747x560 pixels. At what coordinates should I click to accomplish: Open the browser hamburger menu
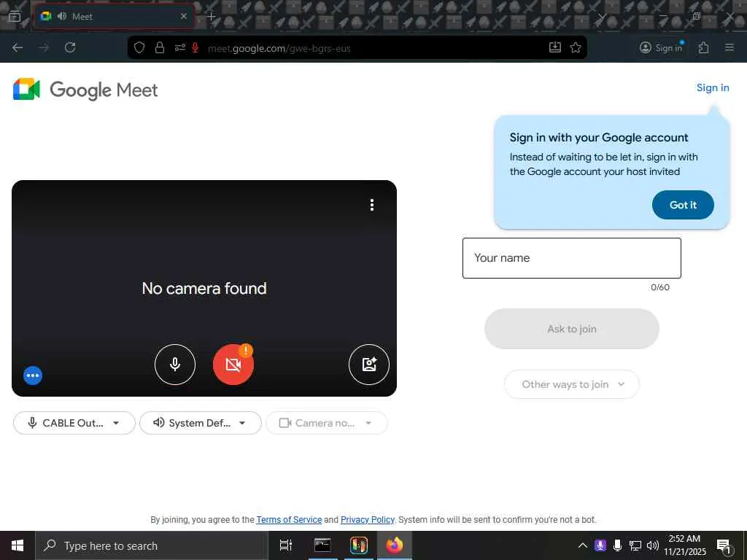click(x=729, y=47)
